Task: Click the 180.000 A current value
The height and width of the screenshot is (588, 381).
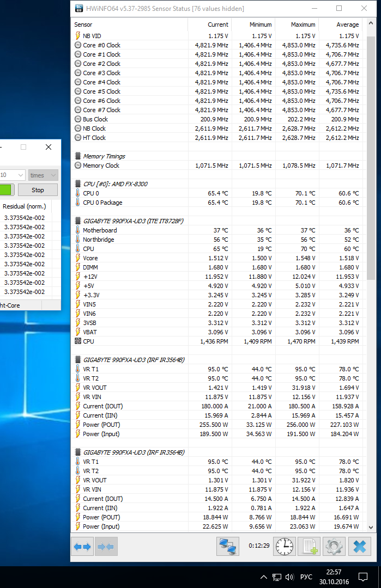Action: click(x=215, y=406)
